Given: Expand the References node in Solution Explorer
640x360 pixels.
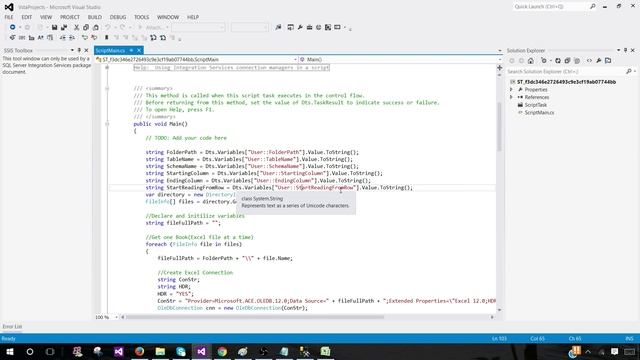Looking at the screenshot, I should [x=511, y=97].
